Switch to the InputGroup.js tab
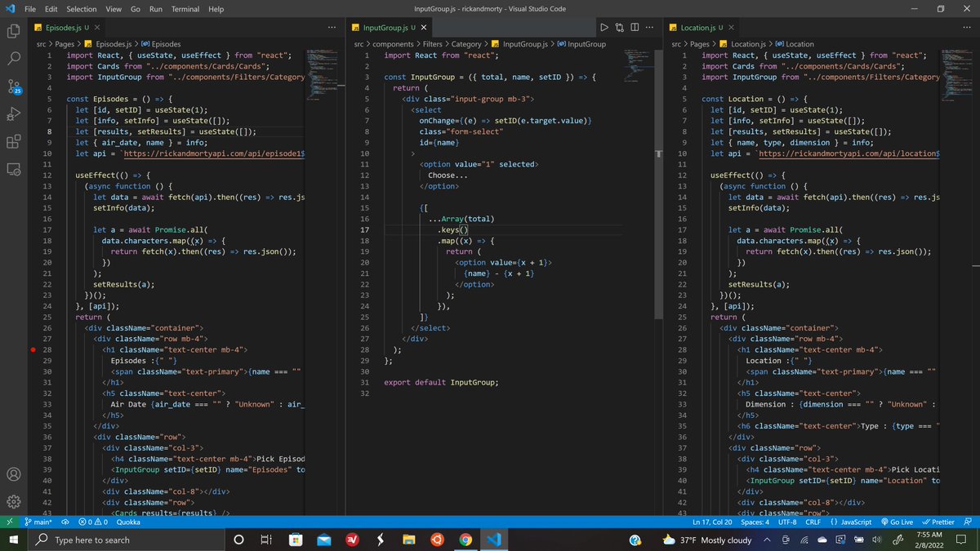The image size is (980, 551). coord(390,28)
